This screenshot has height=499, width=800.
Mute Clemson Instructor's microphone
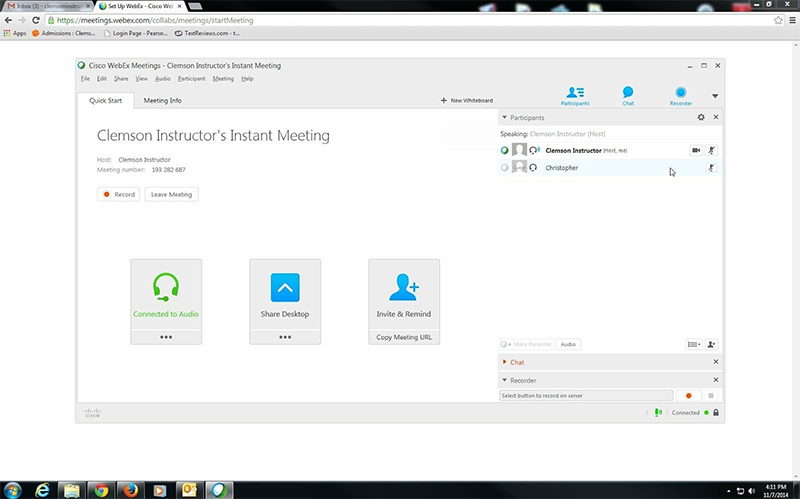711,150
